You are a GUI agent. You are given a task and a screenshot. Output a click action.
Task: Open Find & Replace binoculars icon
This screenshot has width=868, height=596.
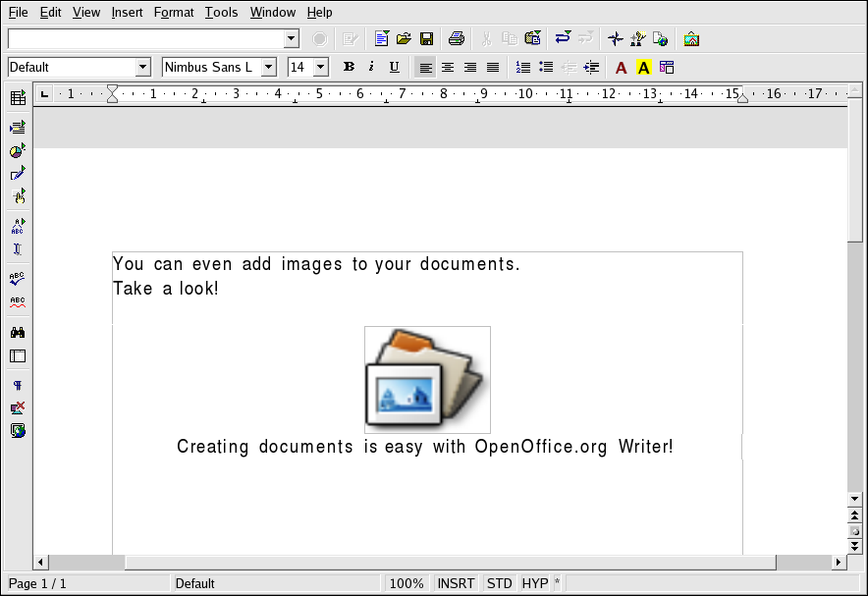(x=18, y=333)
